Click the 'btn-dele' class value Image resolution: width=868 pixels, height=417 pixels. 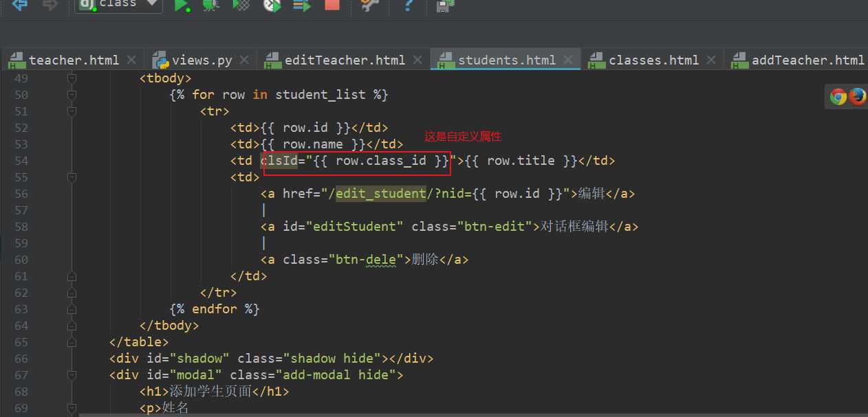[366, 260]
